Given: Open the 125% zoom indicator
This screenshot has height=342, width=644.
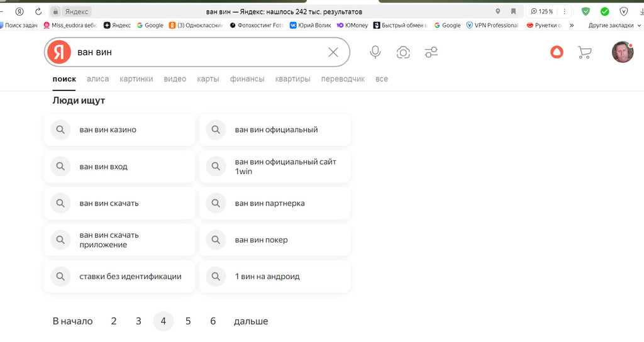Looking at the screenshot, I should [541, 11].
